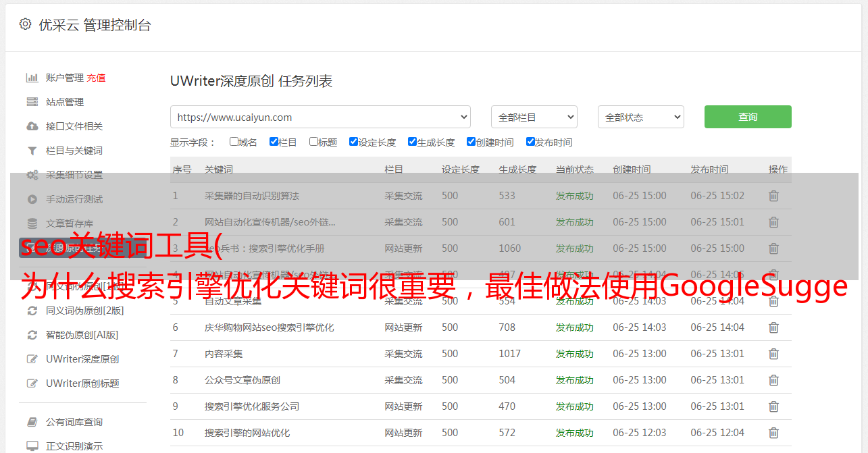
Task: Open 站点管理 sidebar item
Action: 65,102
